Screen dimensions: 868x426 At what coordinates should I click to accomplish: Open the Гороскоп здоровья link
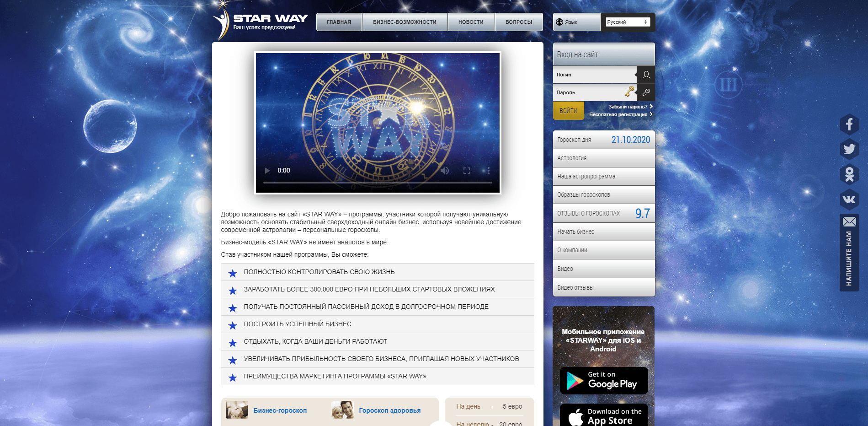[390, 410]
